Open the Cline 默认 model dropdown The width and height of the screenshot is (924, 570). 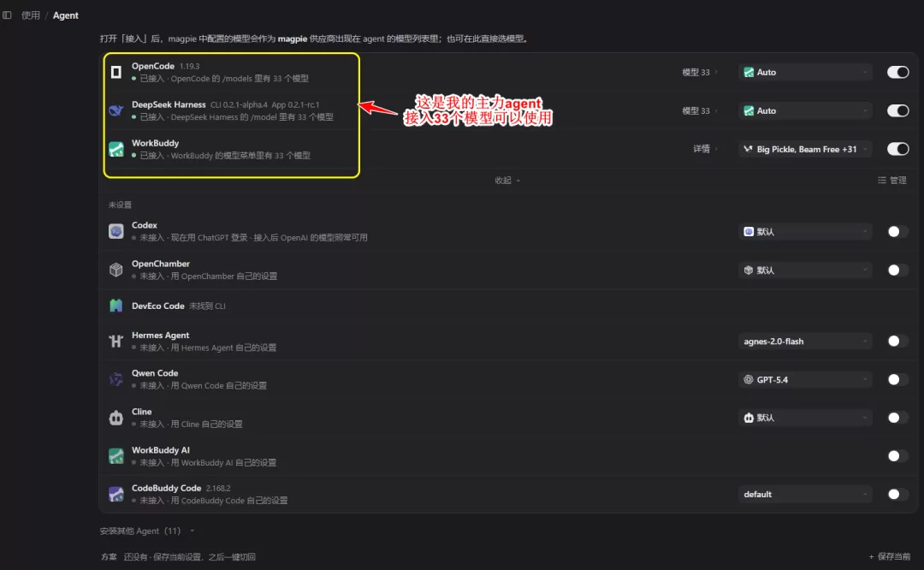click(x=805, y=418)
